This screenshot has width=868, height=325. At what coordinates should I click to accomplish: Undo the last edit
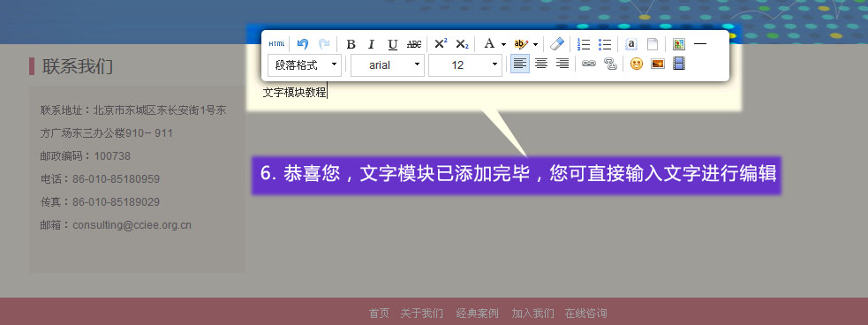[x=302, y=44]
